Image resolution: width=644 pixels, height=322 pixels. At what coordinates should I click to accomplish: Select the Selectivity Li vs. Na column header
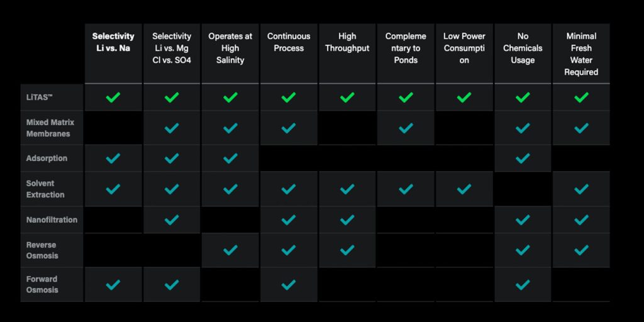pos(113,42)
